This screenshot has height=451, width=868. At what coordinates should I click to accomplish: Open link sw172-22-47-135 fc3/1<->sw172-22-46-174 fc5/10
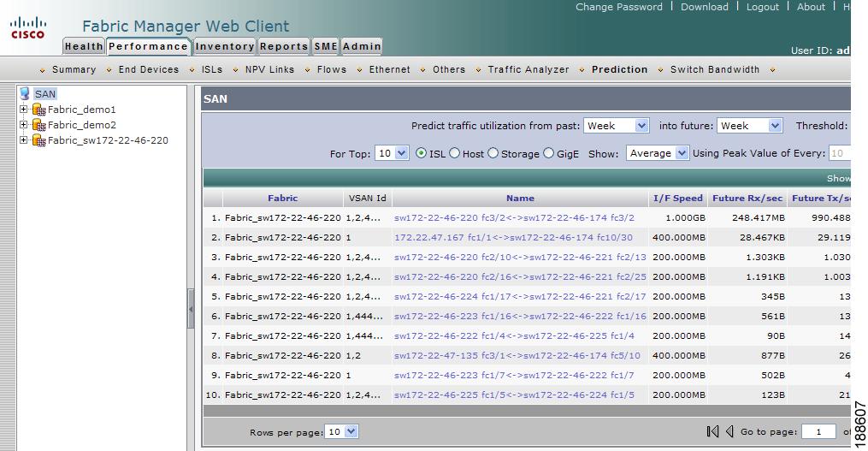(x=517, y=355)
